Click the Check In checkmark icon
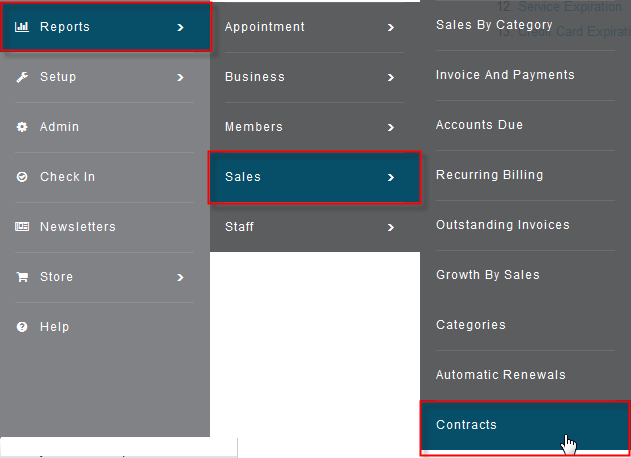Image resolution: width=631 pixels, height=458 pixels. point(22,177)
